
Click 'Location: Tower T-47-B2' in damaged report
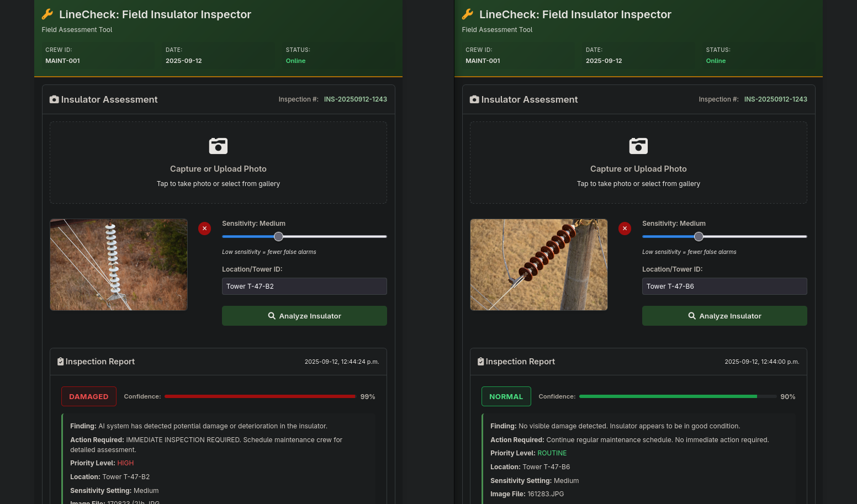[110, 477]
